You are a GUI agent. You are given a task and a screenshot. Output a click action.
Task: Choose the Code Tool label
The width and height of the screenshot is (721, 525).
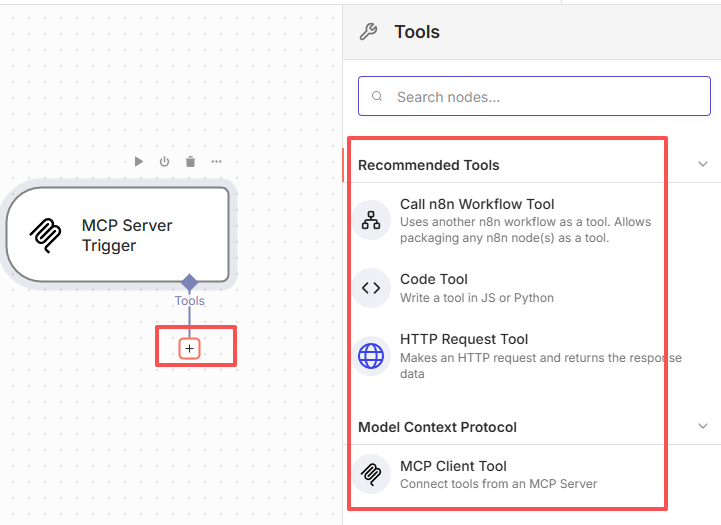click(434, 279)
